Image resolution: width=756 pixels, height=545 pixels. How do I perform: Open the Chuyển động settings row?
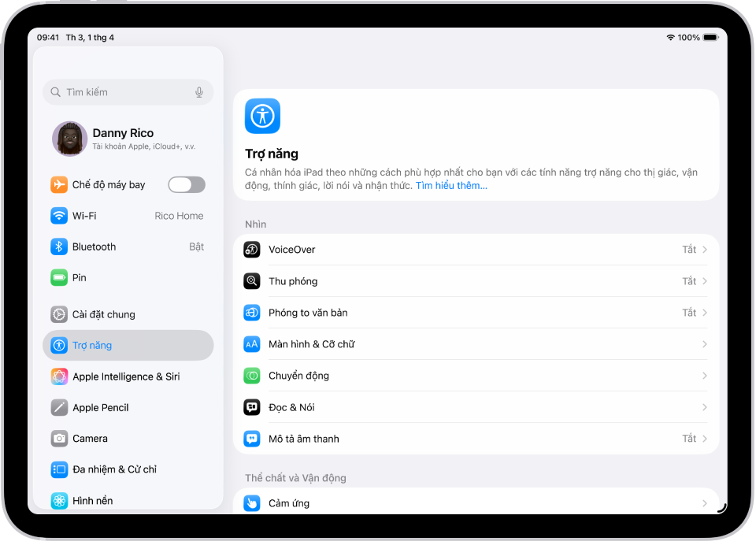click(x=476, y=376)
